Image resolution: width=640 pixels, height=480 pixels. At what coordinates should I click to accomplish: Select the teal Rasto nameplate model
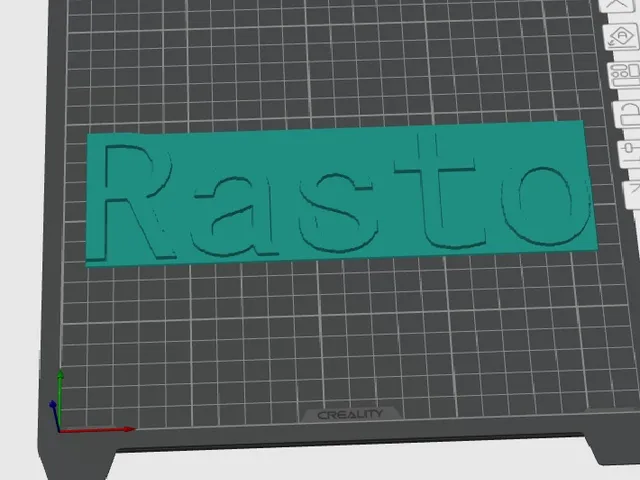point(341,194)
